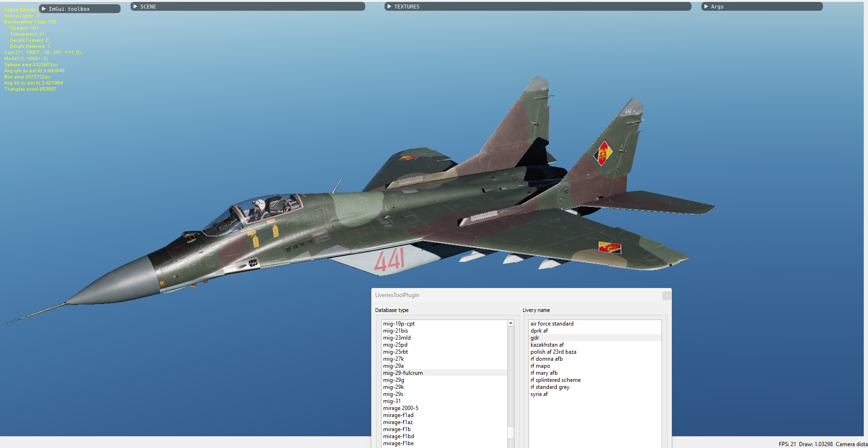Select mig-29g database entry
Image resolution: width=868 pixels, height=448 pixels.
(x=444, y=380)
